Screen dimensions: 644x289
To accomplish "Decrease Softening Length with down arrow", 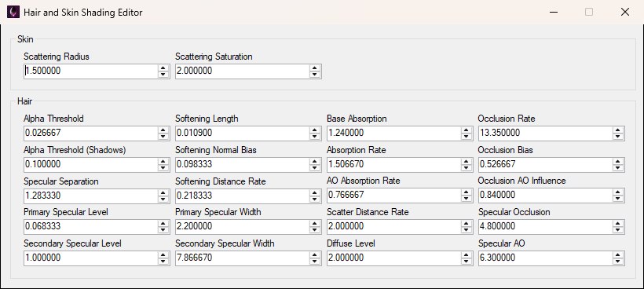I will pos(315,137).
